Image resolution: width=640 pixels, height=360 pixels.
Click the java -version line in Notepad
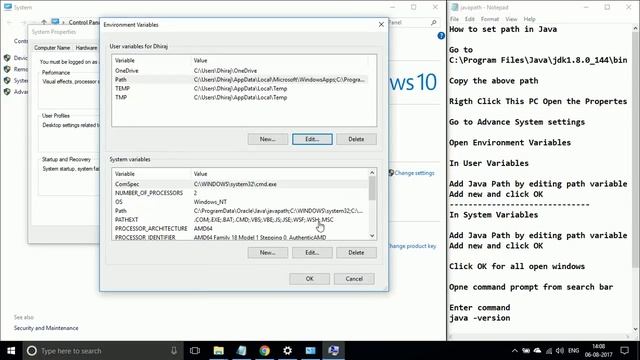pyautogui.click(x=480, y=318)
